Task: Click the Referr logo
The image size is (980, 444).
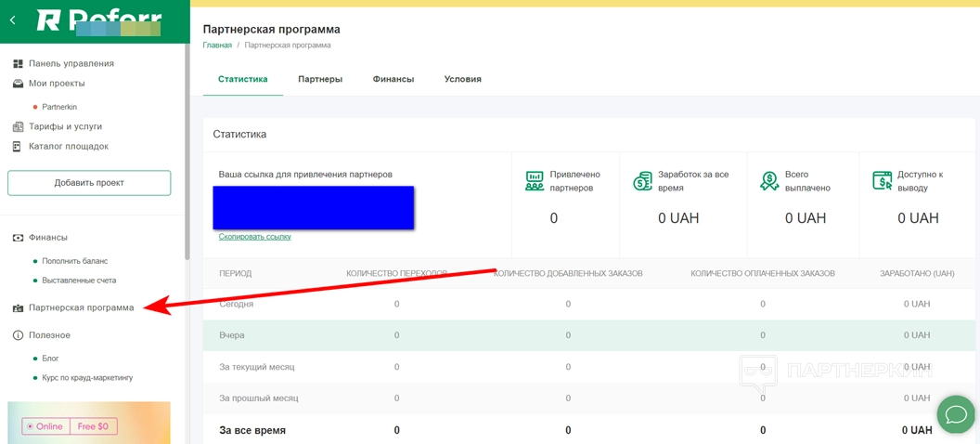Action: click(98, 20)
